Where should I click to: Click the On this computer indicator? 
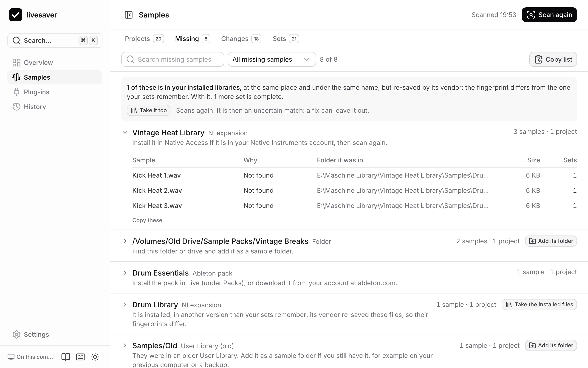[31, 357]
